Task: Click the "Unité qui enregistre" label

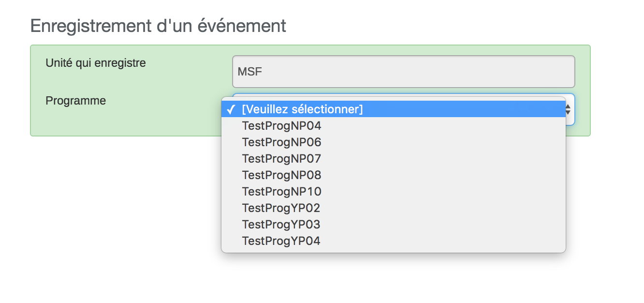Action: tap(96, 63)
